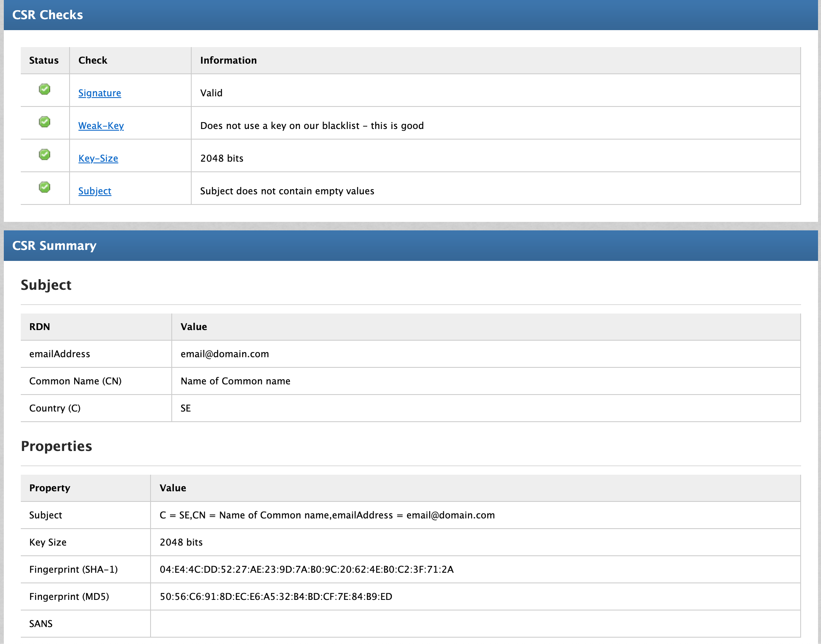The image size is (821, 644).
Task: Click the Properties section heading
Action: (56, 446)
